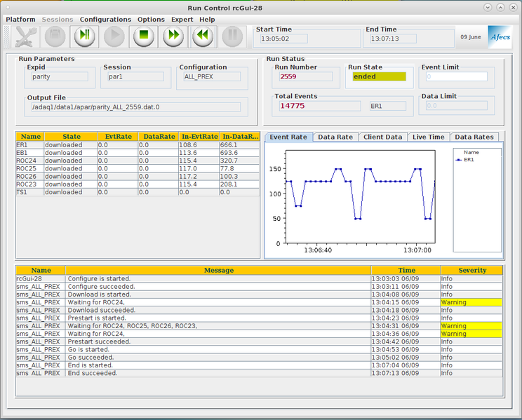
Task: Click the green fast-forward Start Run icon
Action: pos(173,36)
